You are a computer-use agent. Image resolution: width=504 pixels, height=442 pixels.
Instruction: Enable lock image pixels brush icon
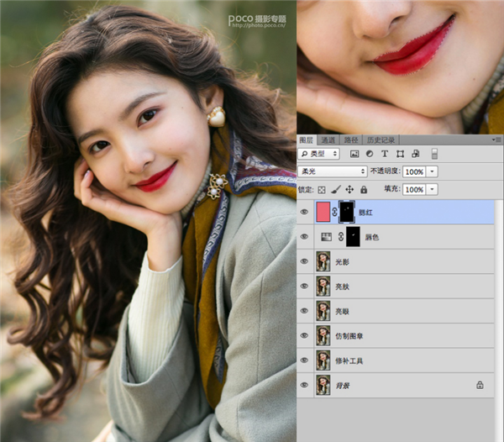click(x=336, y=190)
